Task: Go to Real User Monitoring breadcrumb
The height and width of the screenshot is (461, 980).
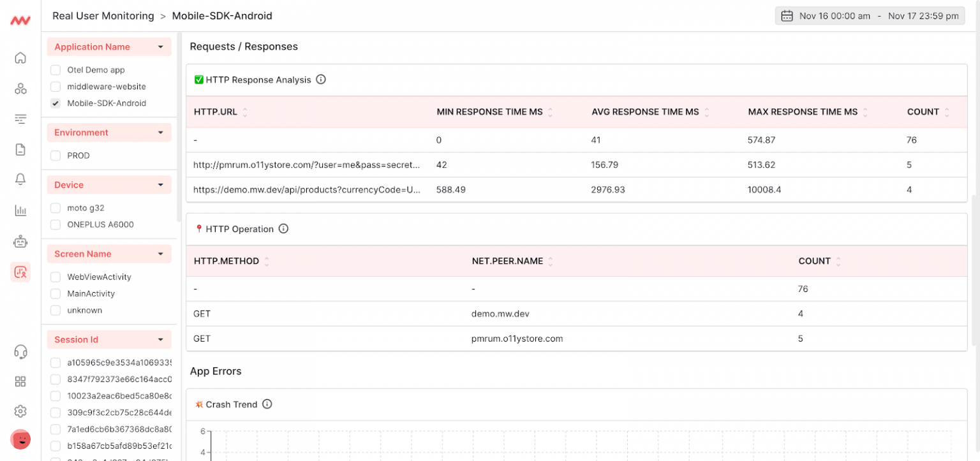Action: (x=103, y=16)
